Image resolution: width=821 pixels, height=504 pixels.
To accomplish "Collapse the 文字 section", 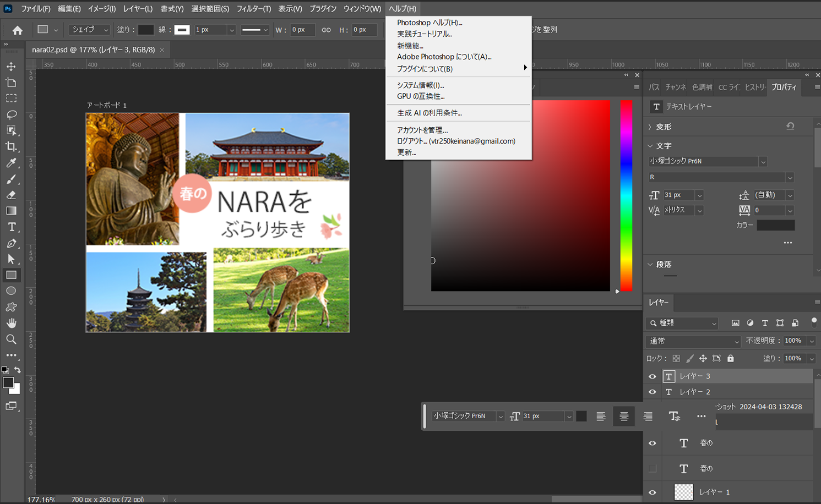I will (x=650, y=146).
